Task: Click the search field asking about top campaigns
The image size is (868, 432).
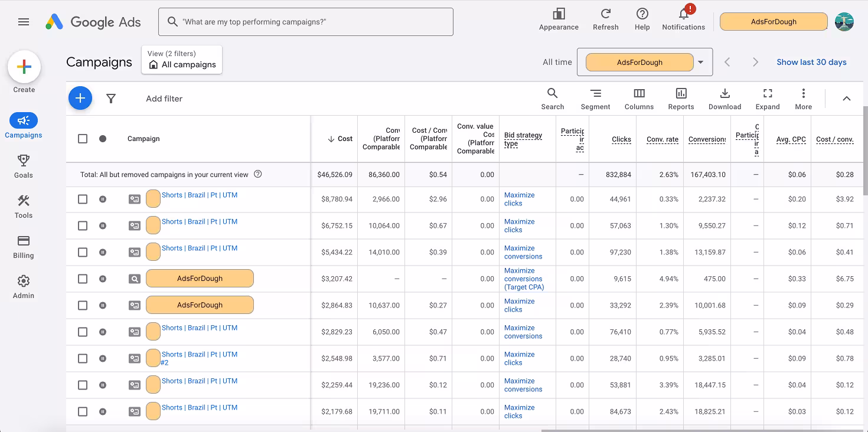Action: (x=306, y=22)
